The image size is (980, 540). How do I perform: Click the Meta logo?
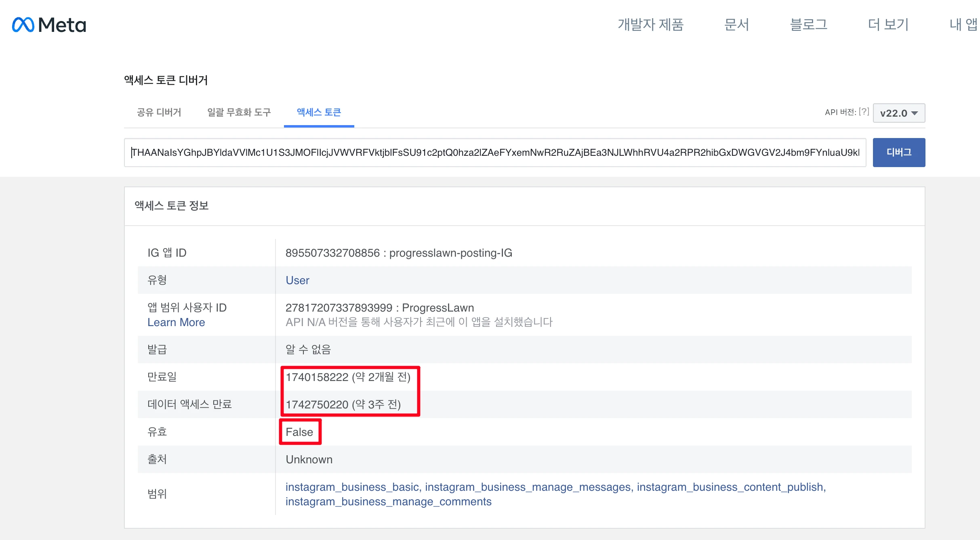[x=49, y=25]
